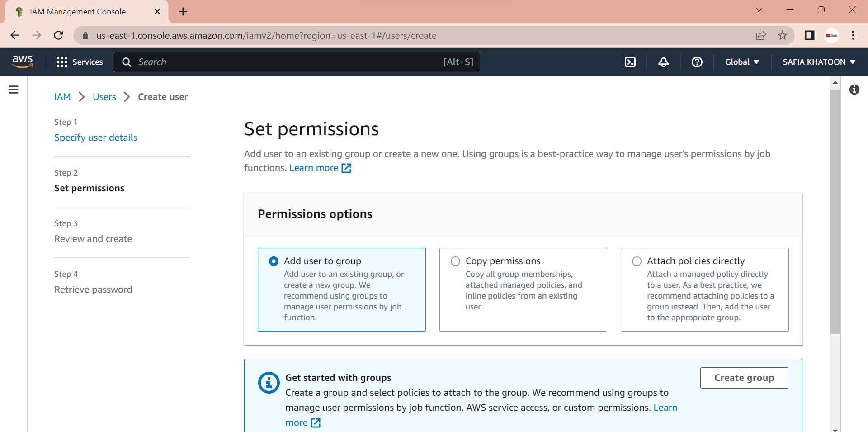This screenshot has width=868, height=432.
Task: Click the AWS logo home icon
Action: click(x=23, y=62)
